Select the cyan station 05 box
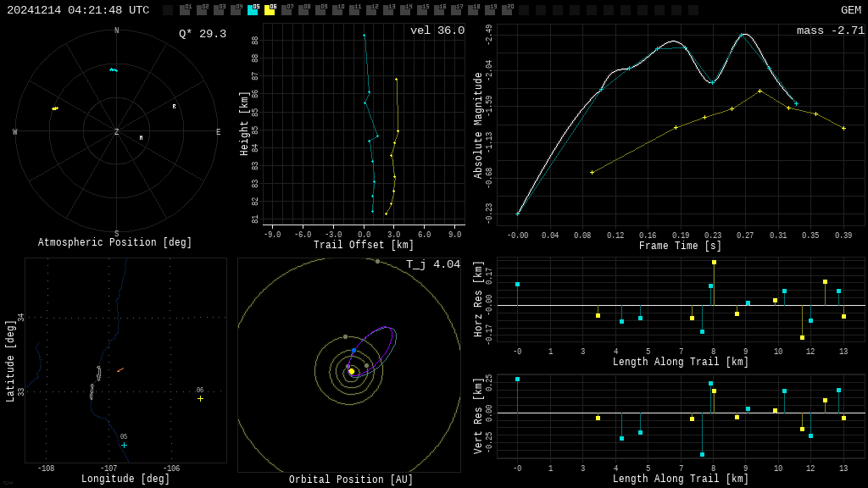 [253, 10]
